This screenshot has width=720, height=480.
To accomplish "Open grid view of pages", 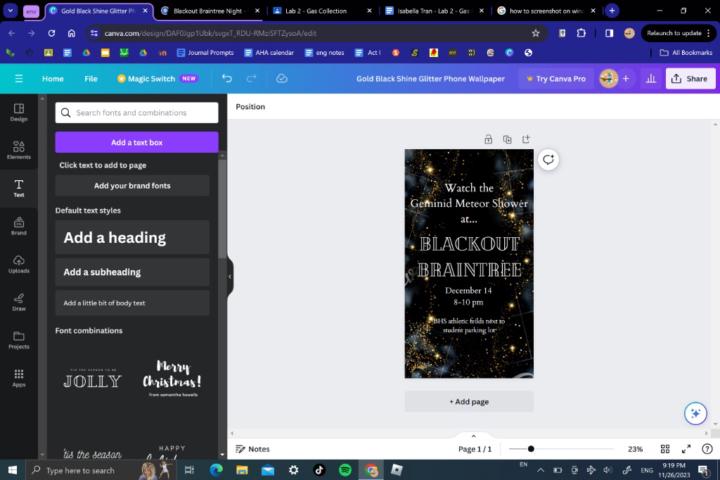I will tap(665, 449).
